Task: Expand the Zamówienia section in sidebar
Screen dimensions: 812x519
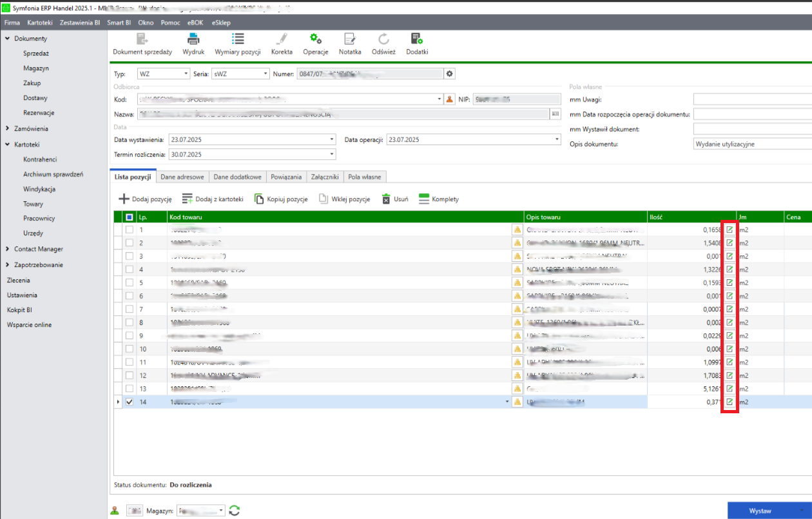Action: coord(7,128)
